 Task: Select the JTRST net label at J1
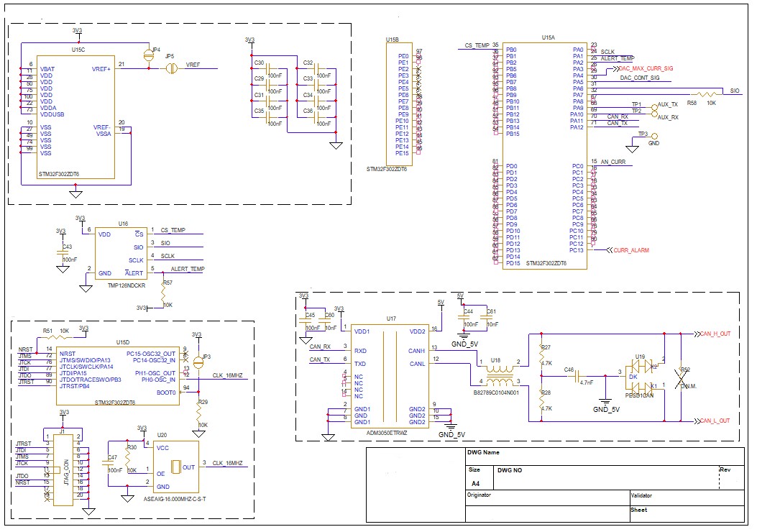[x=23, y=444]
